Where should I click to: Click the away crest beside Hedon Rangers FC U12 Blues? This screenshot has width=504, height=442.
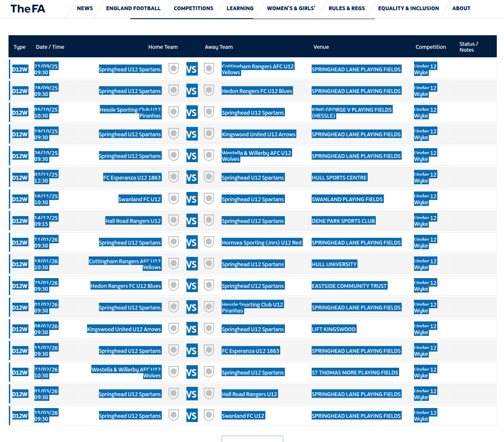tap(208, 90)
